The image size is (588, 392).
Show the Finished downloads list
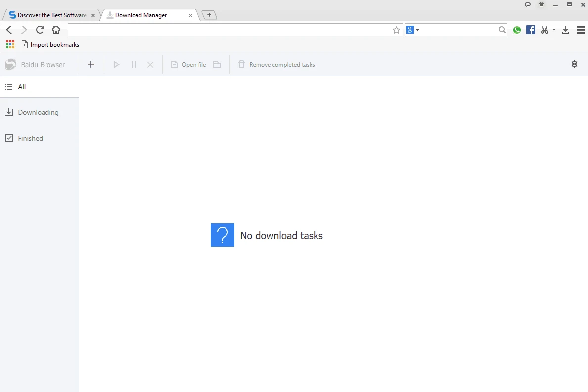40,138
